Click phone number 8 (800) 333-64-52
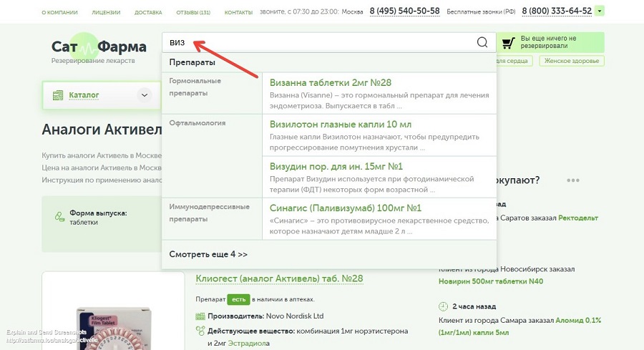Screen dimensions: 644x350 [557, 11]
